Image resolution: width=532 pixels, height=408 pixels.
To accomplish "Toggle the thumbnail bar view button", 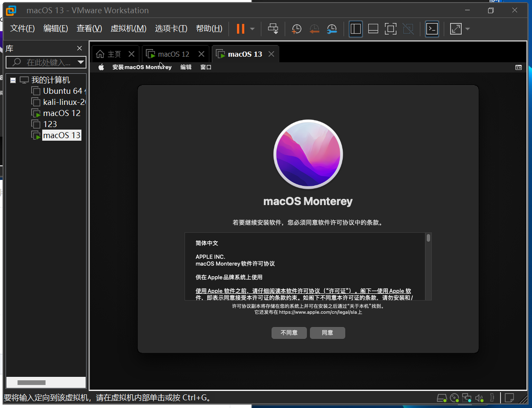I will [x=373, y=29].
